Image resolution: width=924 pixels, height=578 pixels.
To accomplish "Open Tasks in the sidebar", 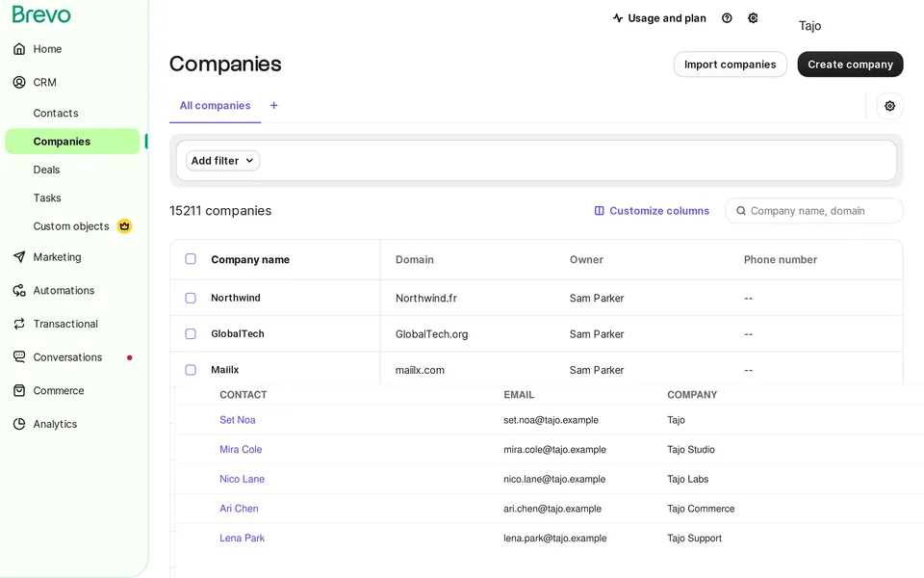I will (x=47, y=197).
